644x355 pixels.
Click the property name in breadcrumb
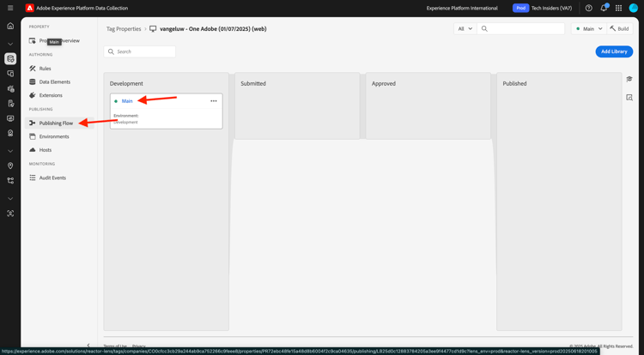tap(213, 28)
